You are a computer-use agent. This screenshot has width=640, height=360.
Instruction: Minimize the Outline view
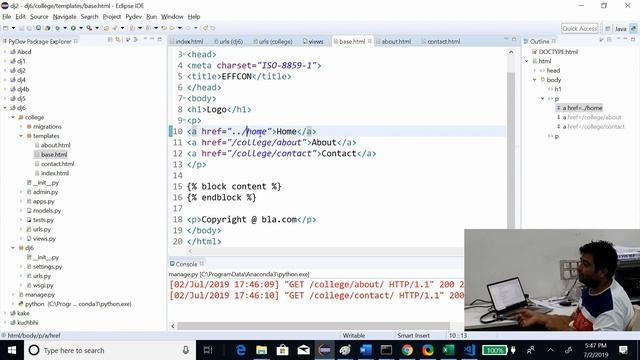coord(625,39)
